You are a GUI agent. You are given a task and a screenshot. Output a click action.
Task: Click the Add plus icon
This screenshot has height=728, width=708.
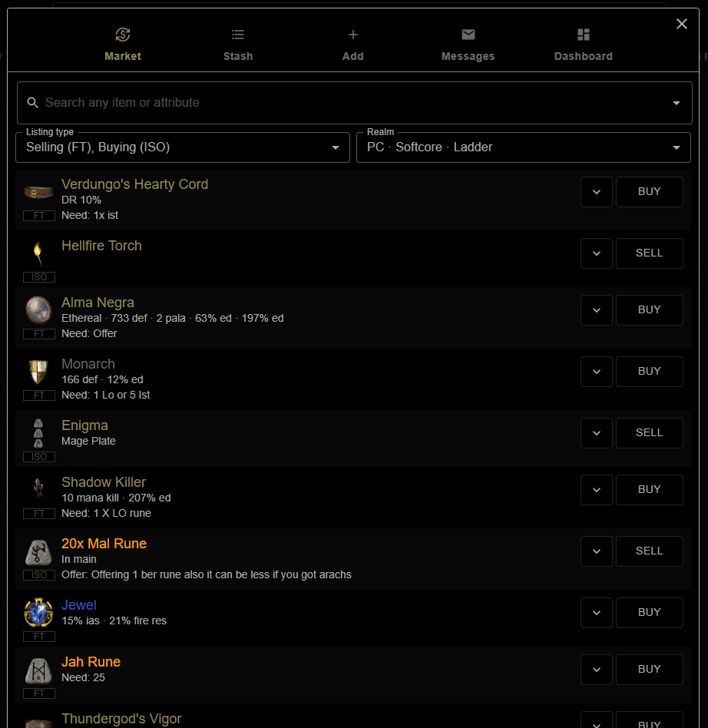pyautogui.click(x=352, y=35)
